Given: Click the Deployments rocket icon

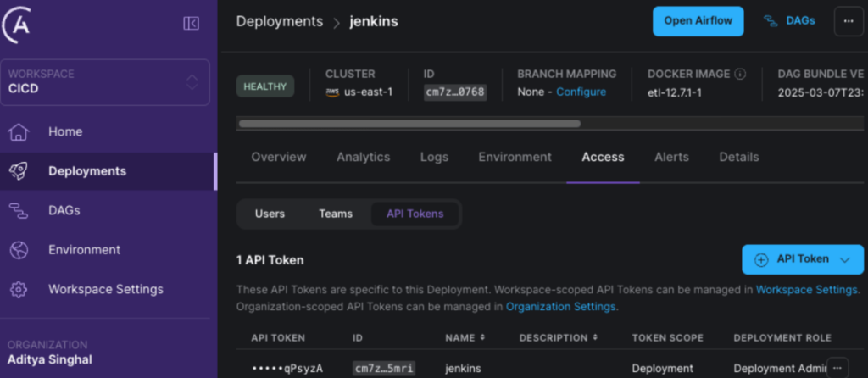Looking at the screenshot, I should [x=19, y=171].
